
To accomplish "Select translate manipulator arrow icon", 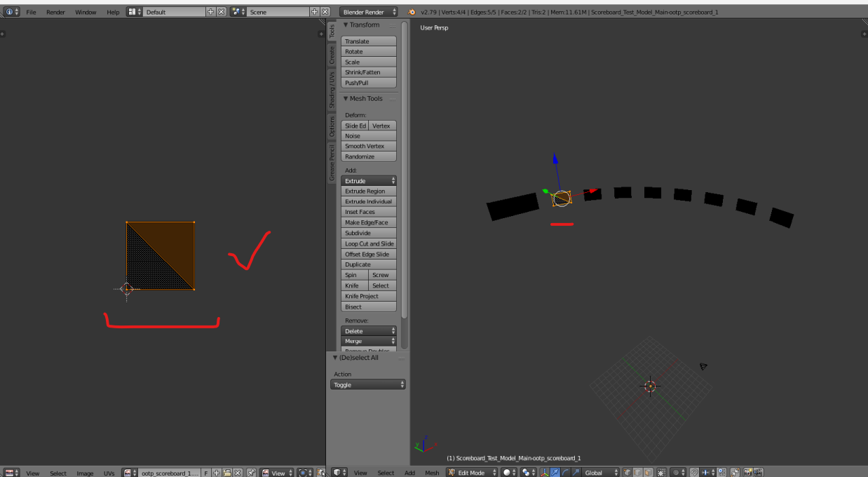I will click(555, 473).
